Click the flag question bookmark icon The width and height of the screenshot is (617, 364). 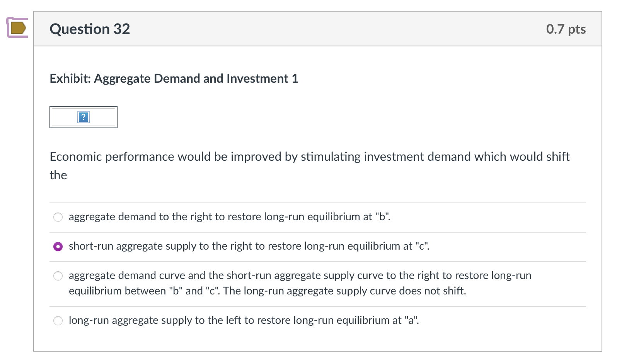17,27
